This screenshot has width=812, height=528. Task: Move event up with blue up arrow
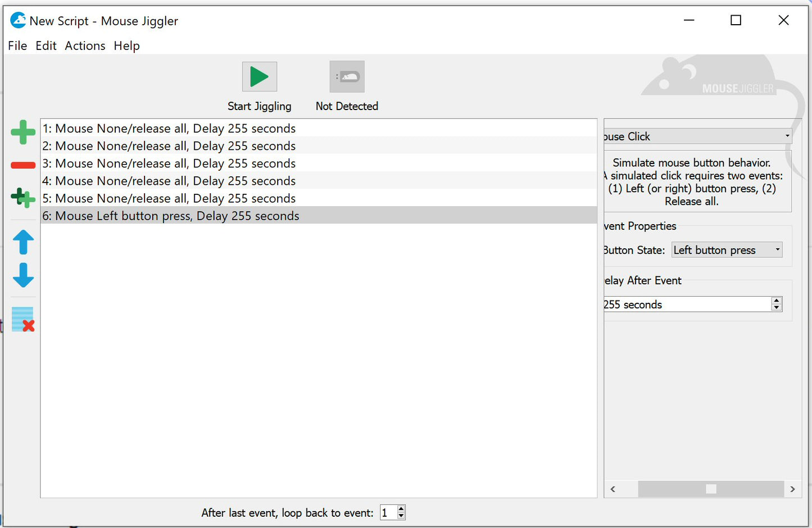coord(23,242)
